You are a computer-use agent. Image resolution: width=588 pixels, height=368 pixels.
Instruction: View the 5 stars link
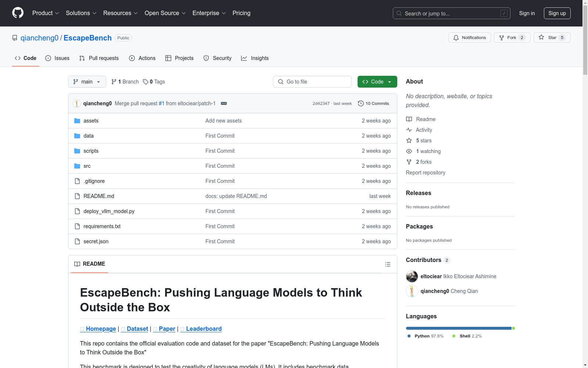(419, 141)
